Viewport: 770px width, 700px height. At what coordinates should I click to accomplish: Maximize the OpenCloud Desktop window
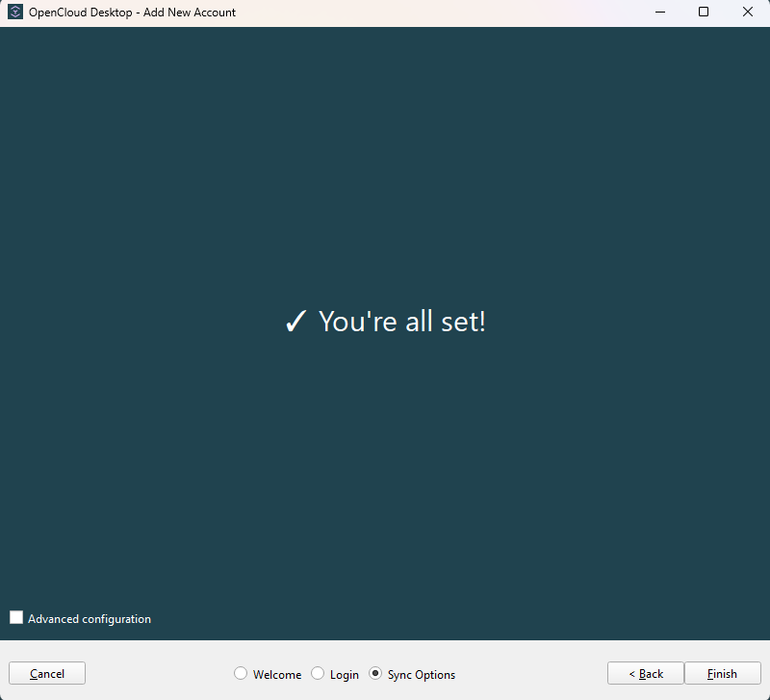coord(704,13)
